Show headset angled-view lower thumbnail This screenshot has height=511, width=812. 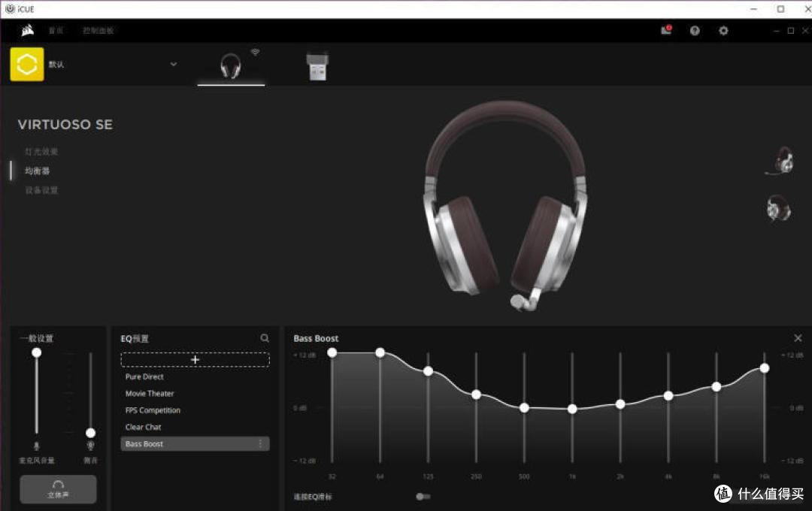coord(779,207)
